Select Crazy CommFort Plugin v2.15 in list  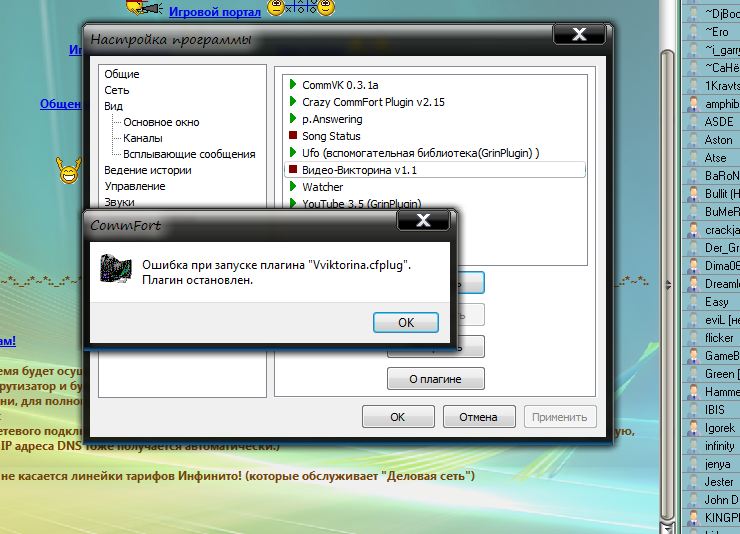pyautogui.click(x=373, y=102)
